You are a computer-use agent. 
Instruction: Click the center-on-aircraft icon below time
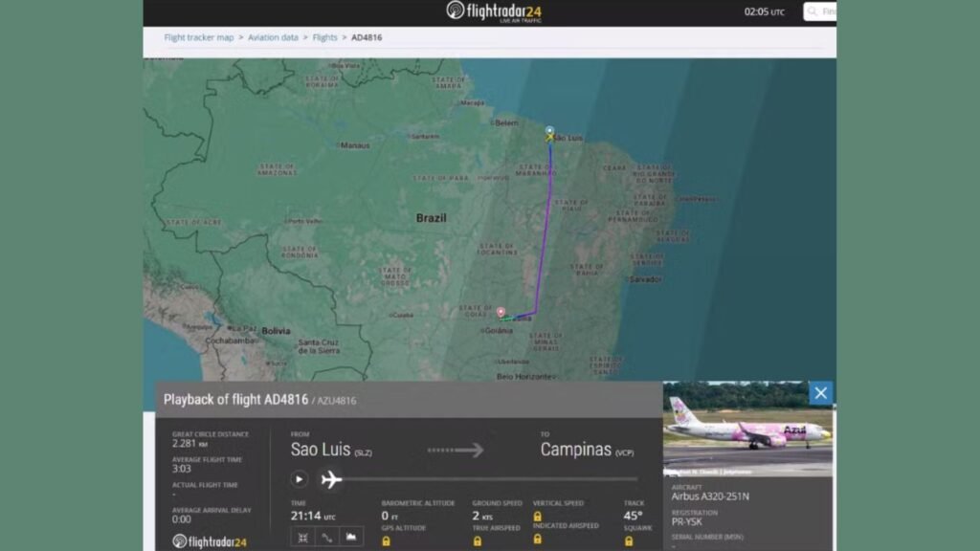click(302, 538)
